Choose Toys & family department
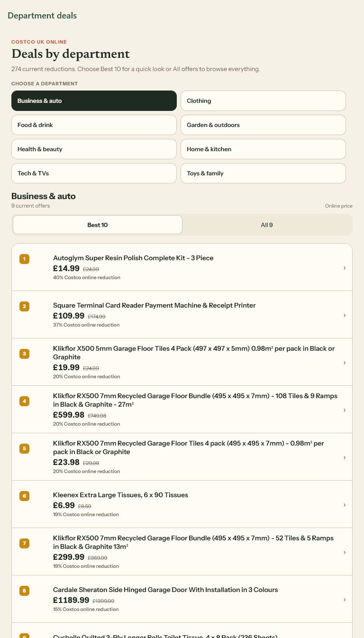364x638 pixels. (x=263, y=173)
